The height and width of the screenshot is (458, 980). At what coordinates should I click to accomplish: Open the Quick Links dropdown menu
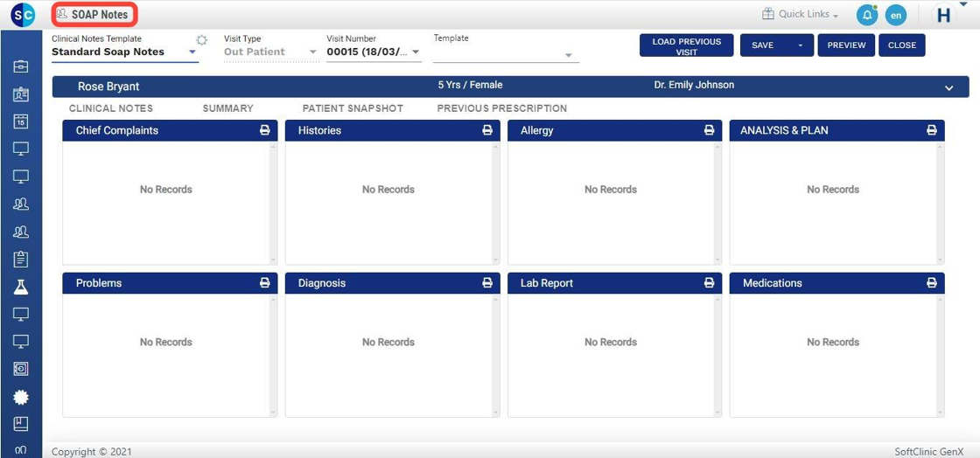(x=801, y=15)
